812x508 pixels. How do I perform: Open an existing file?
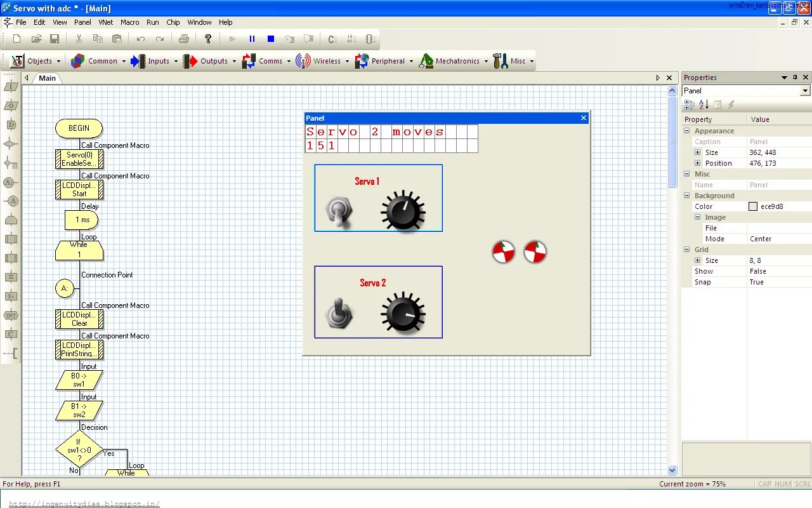(x=36, y=39)
